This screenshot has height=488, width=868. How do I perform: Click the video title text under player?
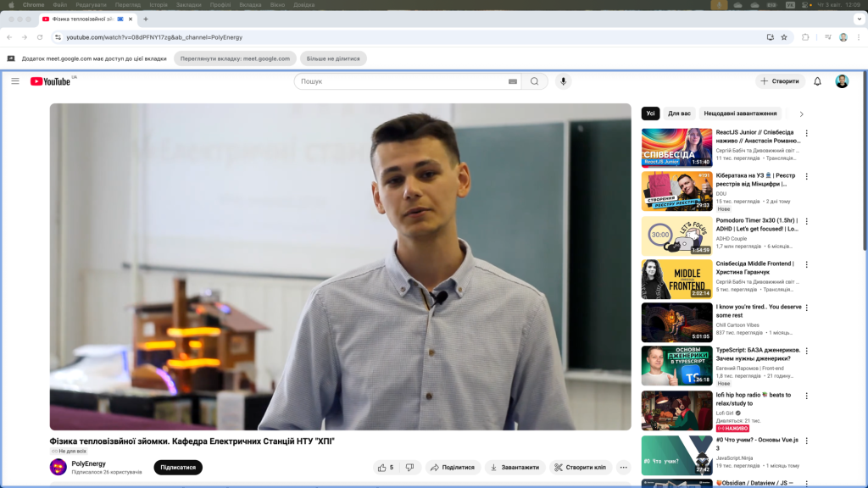192,441
